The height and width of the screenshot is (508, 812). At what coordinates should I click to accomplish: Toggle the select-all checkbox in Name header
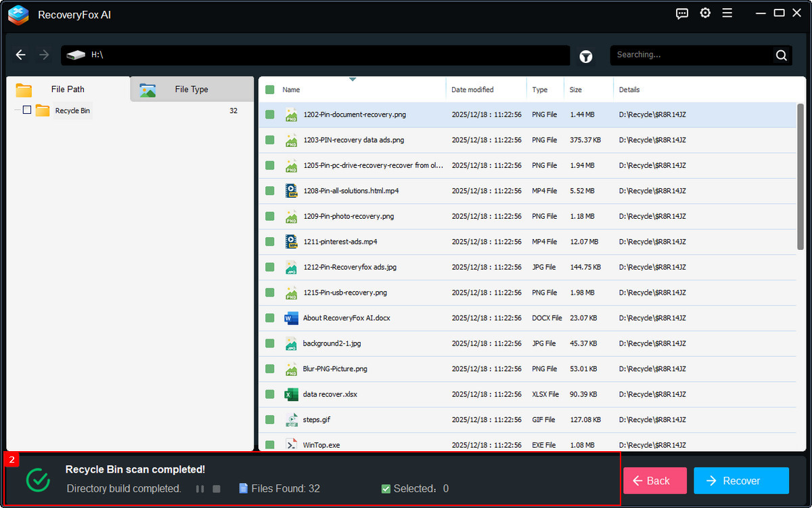(270, 90)
